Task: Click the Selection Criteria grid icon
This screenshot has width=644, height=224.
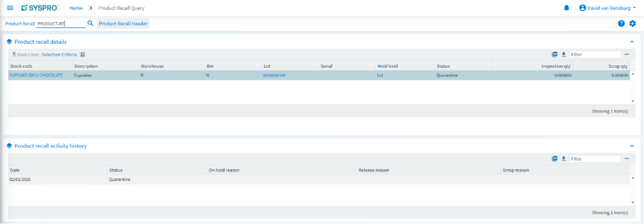Action: click(x=83, y=55)
